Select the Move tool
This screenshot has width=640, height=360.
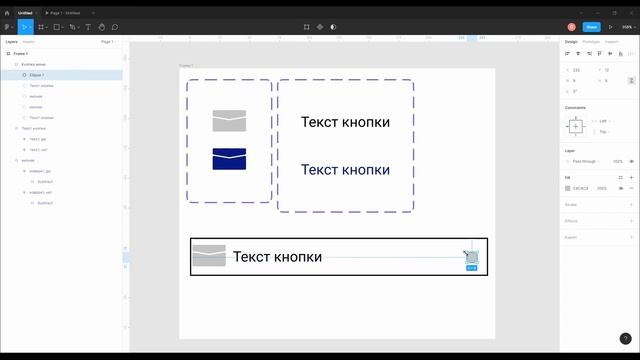click(x=24, y=27)
